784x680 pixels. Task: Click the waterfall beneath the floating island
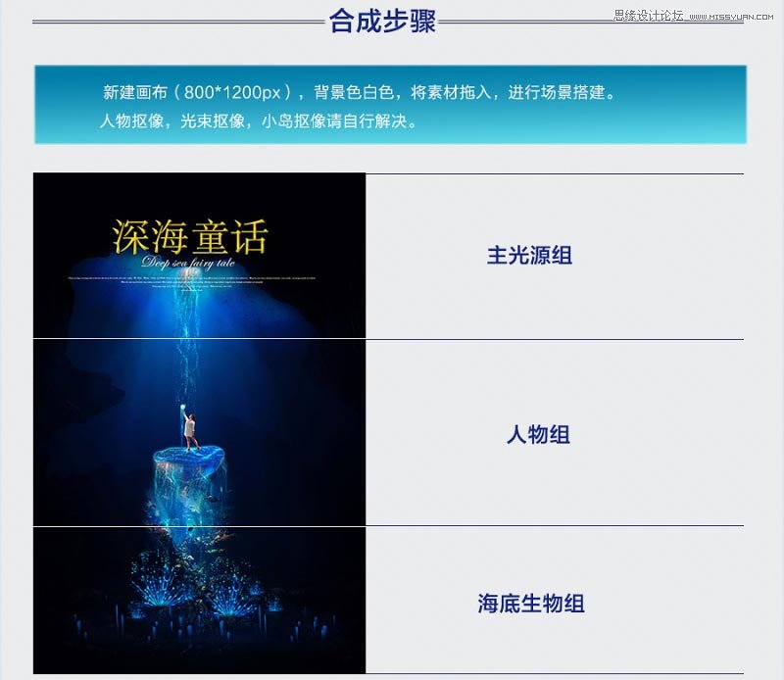pyautogui.click(x=189, y=493)
